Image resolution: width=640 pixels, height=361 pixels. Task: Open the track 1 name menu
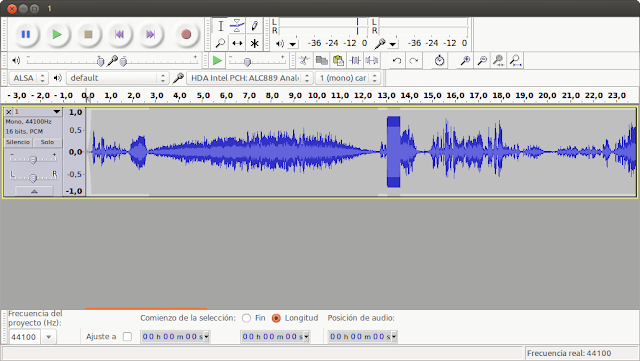pyautogui.click(x=38, y=111)
